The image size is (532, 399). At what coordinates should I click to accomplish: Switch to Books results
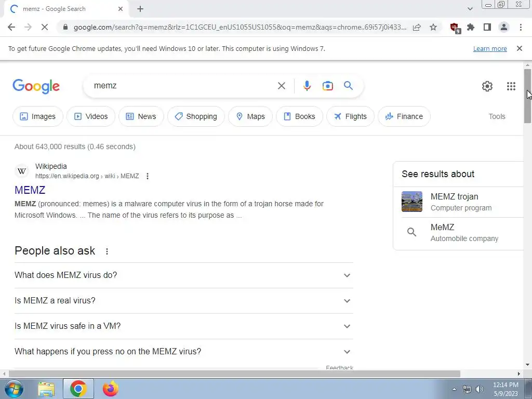pos(299,116)
